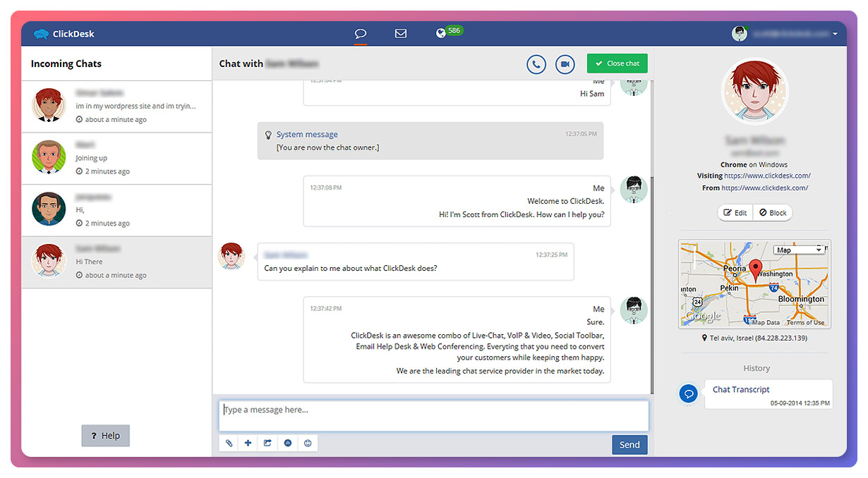Click the agent avatar in the top bar
The height and width of the screenshot is (478, 868).
(x=740, y=33)
